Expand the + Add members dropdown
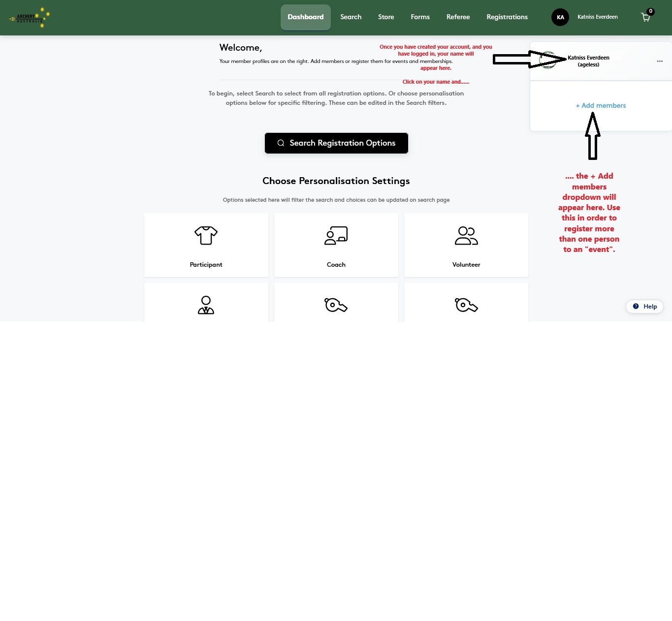Viewport: 672px width, 621px height. [x=601, y=105]
